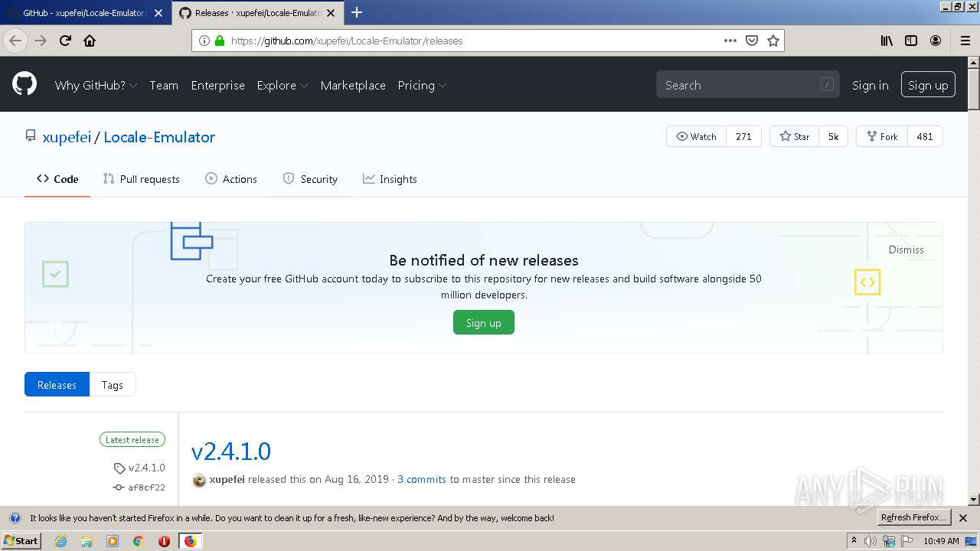
Task: Open the Enterprise link in header
Action: [217, 85]
